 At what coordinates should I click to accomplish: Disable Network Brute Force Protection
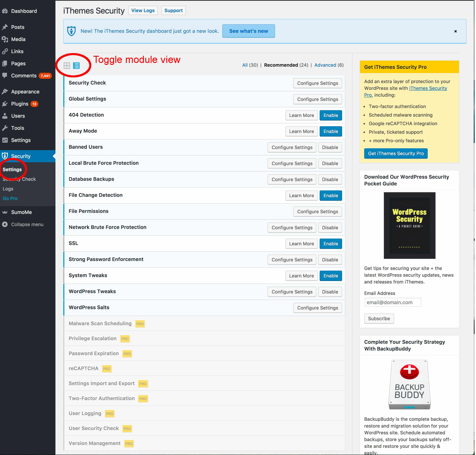coord(330,227)
